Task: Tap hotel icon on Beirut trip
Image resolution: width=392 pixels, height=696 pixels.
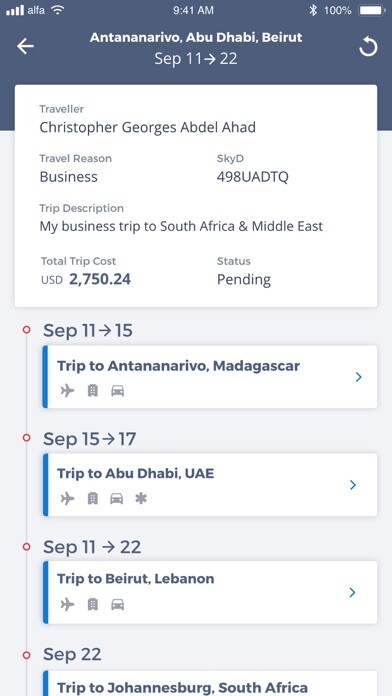Action: (x=92, y=604)
